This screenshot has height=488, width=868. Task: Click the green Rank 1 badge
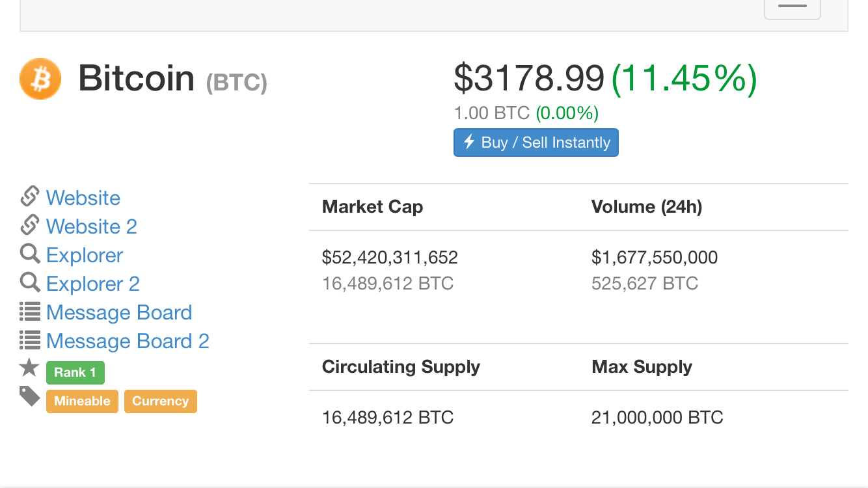point(75,372)
